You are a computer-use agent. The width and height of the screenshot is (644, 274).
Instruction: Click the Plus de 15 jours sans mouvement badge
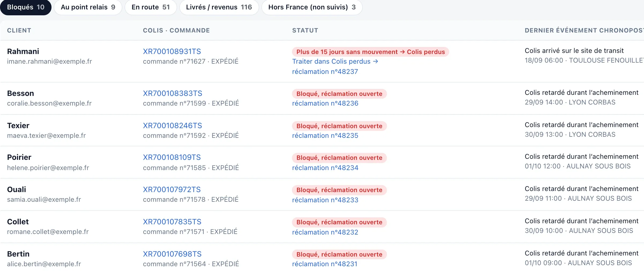click(x=371, y=52)
